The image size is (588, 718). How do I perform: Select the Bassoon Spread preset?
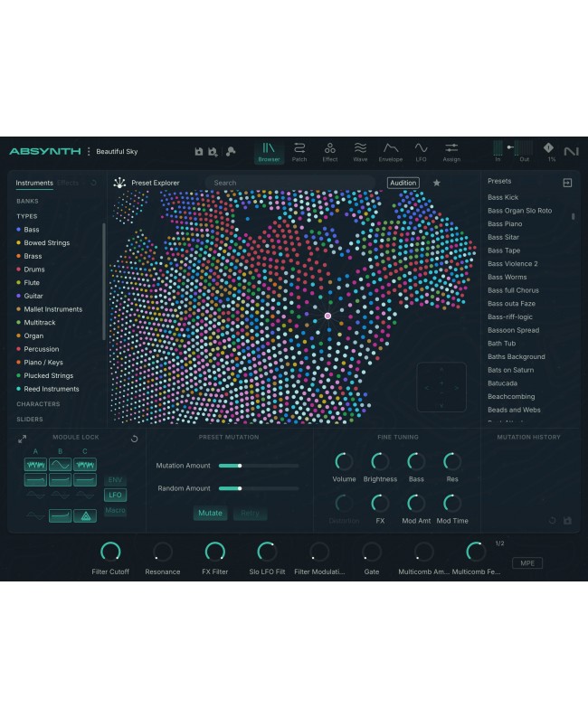(x=513, y=330)
